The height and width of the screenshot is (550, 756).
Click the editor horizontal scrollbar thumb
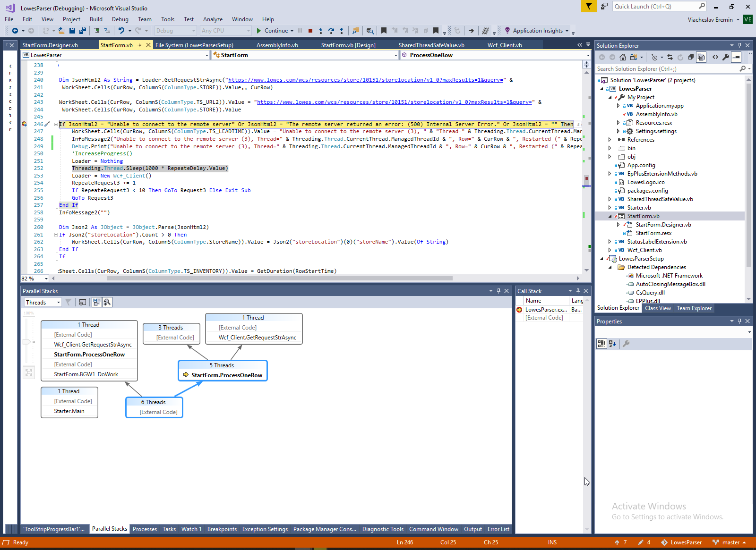click(280, 279)
